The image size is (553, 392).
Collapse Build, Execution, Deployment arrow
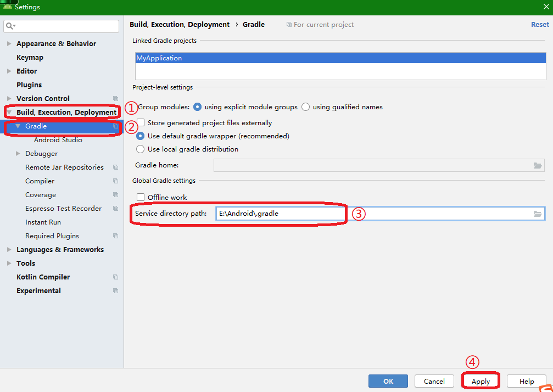click(9, 113)
